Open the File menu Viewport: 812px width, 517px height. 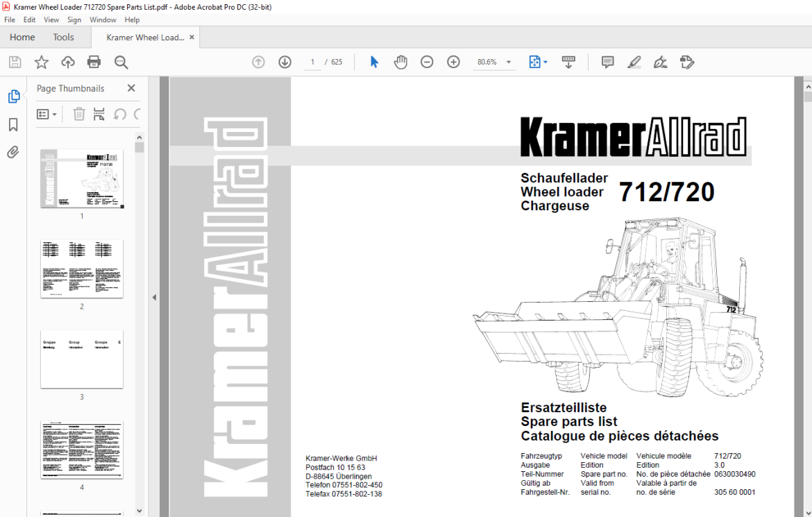click(x=10, y=19)
